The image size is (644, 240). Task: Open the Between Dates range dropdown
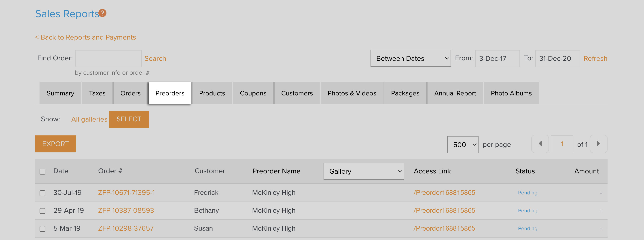click(411, 59)
